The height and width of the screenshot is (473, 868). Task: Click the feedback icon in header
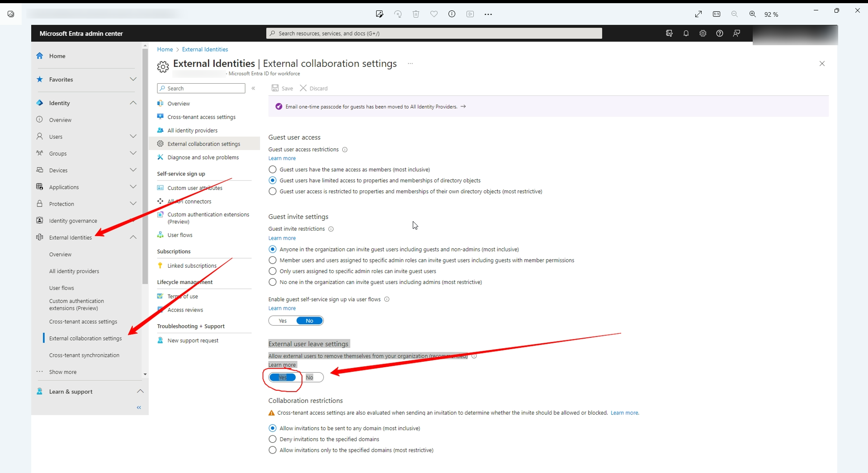[736, 33]
